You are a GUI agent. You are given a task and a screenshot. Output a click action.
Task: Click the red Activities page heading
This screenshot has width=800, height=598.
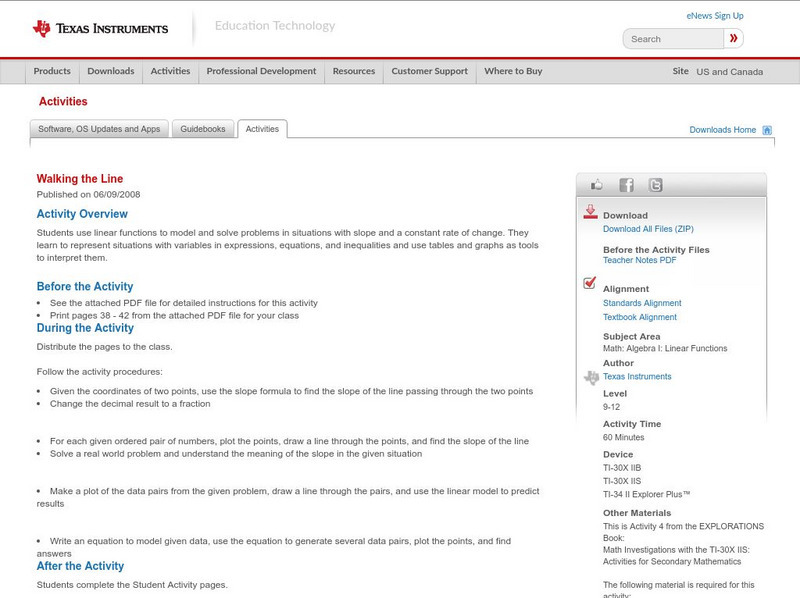click(x=63, y=102)
